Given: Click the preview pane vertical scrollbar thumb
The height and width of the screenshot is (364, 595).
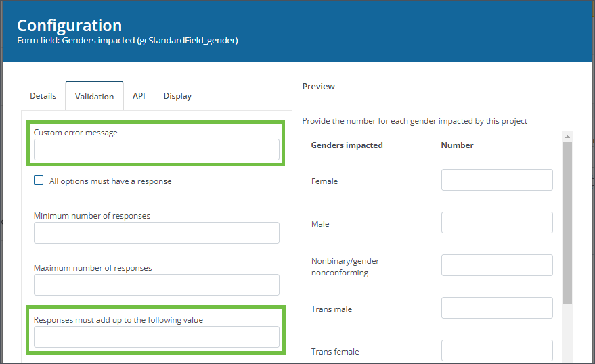Looking at the screenshot, I should coord(568,223).
